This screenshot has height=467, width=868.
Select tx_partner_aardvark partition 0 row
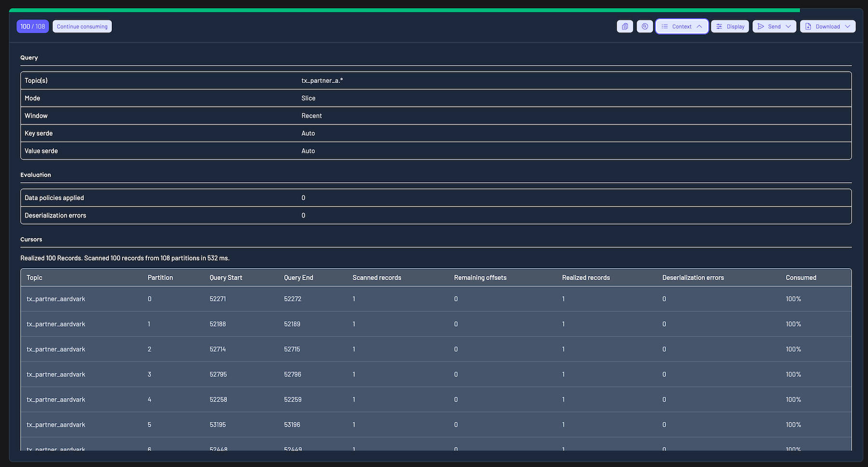click(56, 299)
